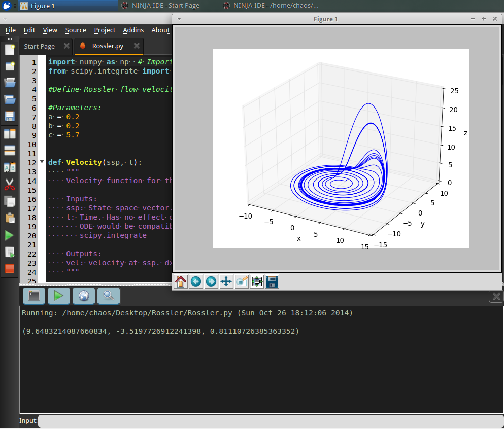The image size is (504, 430).
Task: Save the file using the floppy icon
Action: pos(10,117)
